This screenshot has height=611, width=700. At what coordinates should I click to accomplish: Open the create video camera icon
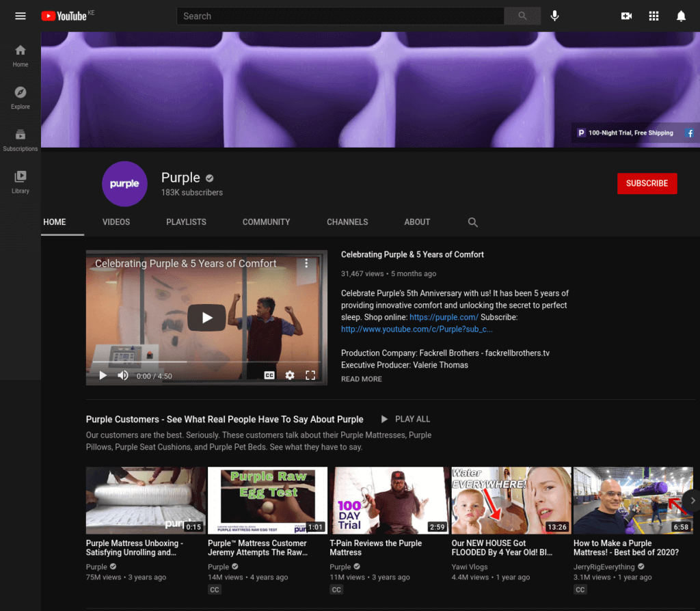click(626, 16)
